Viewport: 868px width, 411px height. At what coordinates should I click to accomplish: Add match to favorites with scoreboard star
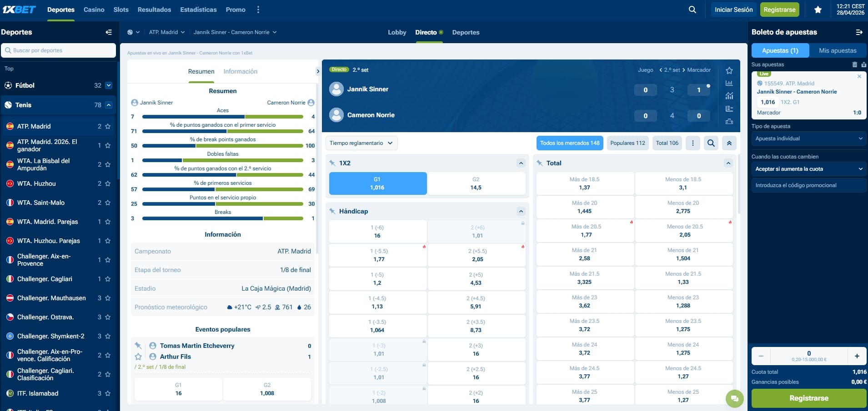pyautogui.click(x=729, y=70)
